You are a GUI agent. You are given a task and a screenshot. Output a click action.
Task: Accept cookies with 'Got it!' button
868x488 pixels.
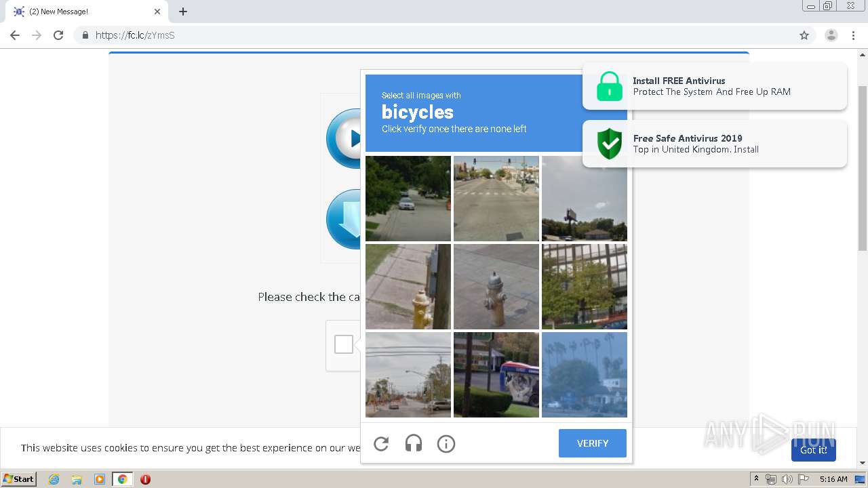pyautogui.click(x=814, y=450)
